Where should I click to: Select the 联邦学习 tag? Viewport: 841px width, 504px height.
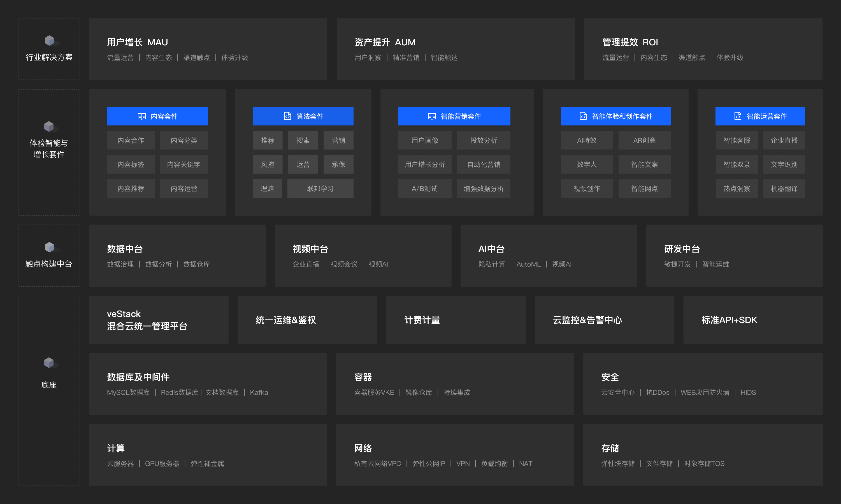point(320,188)
